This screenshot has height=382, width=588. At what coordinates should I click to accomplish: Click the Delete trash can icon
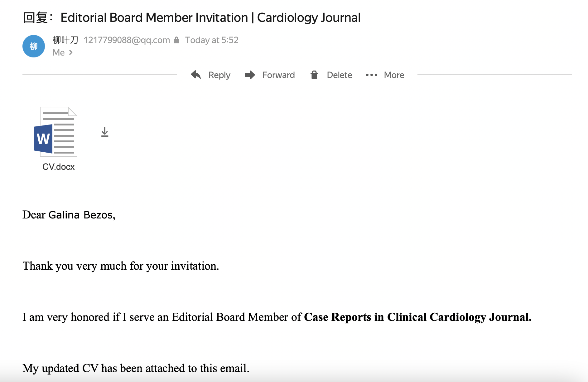[x=314, y=75]
